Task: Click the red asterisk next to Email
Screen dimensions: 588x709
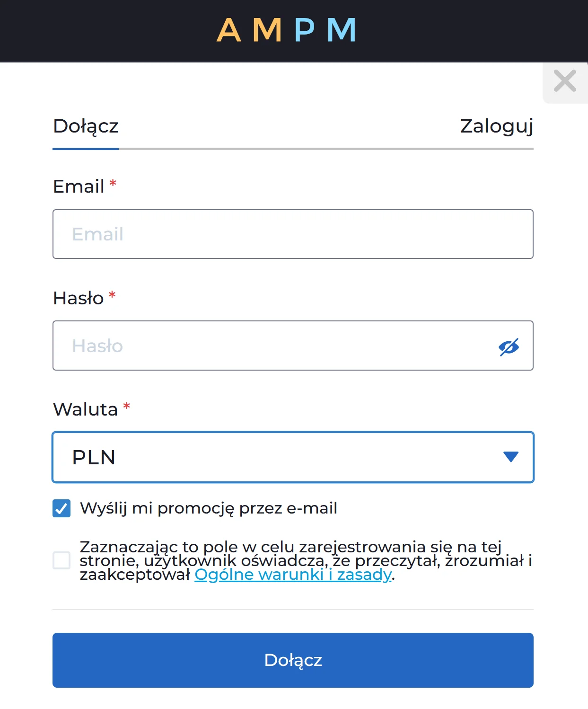Action: (113, 184)
